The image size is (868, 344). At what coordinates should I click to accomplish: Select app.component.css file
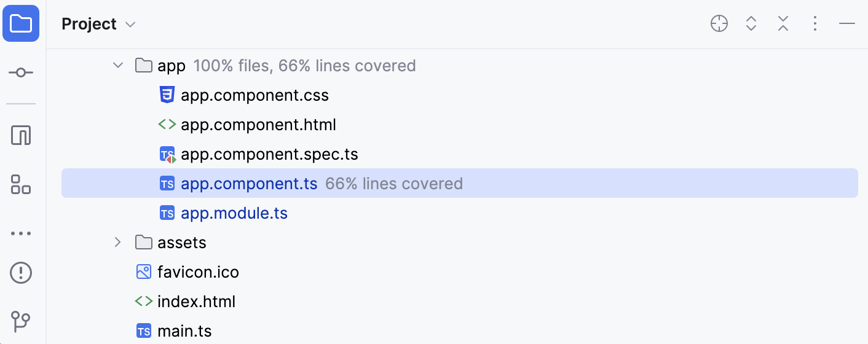click(x=254, y=95)
